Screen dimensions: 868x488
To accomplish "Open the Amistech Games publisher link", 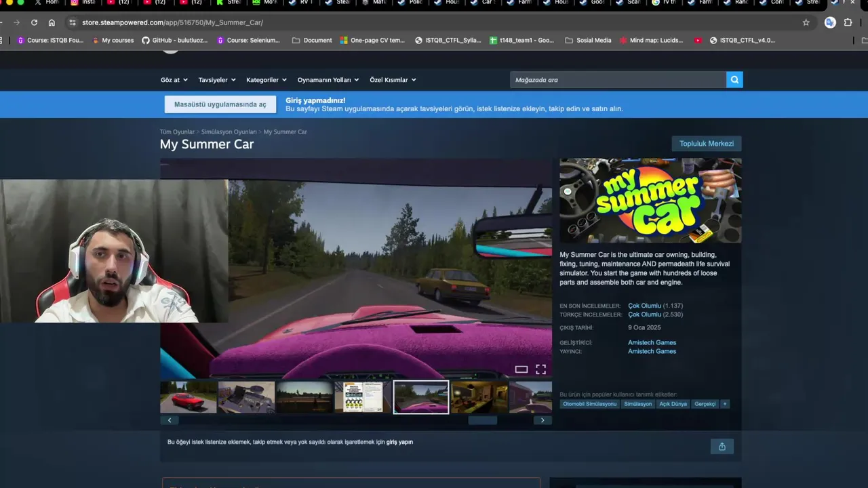I will [652, 351].
